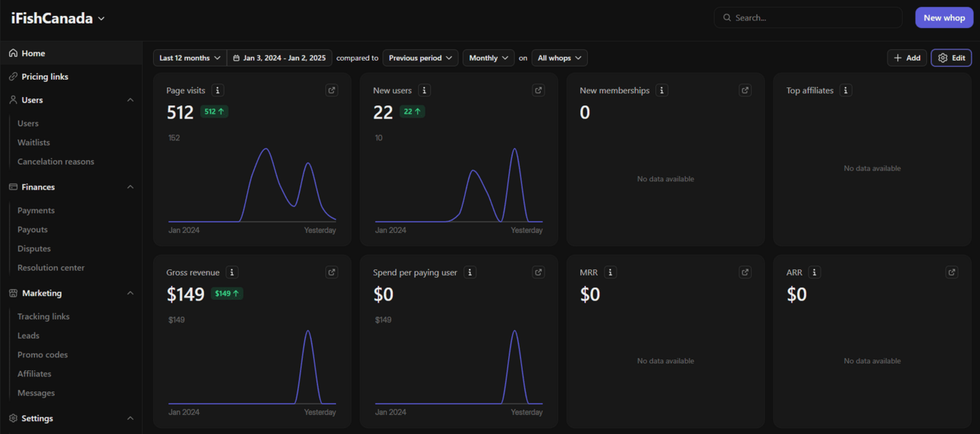Screen dimensions: 980x434
Task: Open New users card in external view
Action: (x=539, y=90)
